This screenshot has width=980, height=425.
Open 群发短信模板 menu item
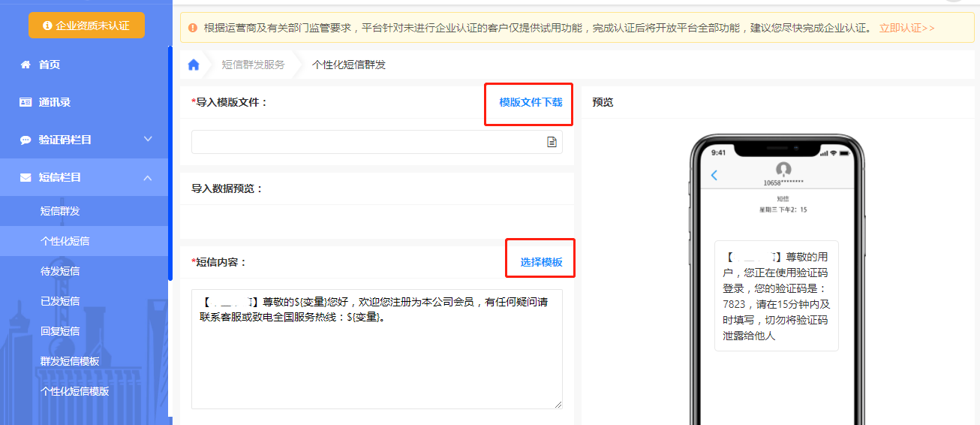70,361
